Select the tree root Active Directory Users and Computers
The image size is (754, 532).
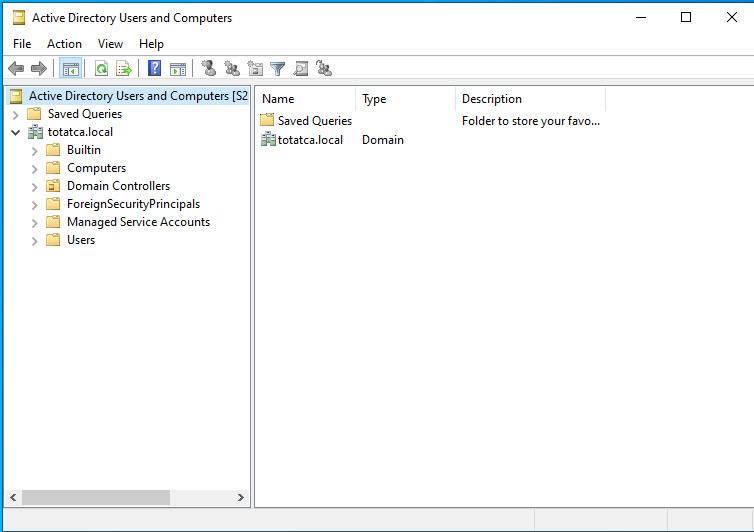[138, 96]
